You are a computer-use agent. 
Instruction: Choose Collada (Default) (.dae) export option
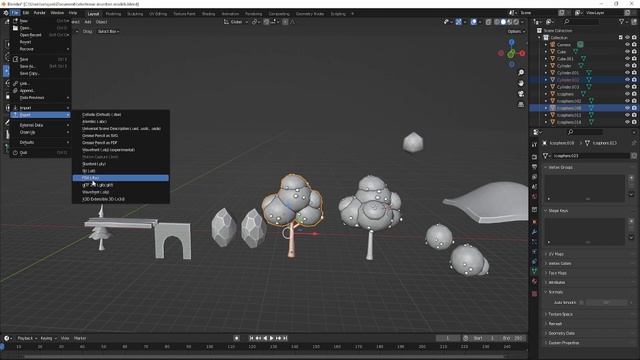[120, 114]
